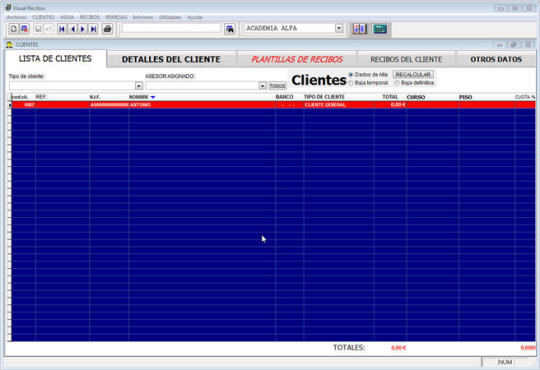Switch to the DETALLES DEL CLIENTE tab
Viewport: 540px width, 370px height.
[171, 59]
